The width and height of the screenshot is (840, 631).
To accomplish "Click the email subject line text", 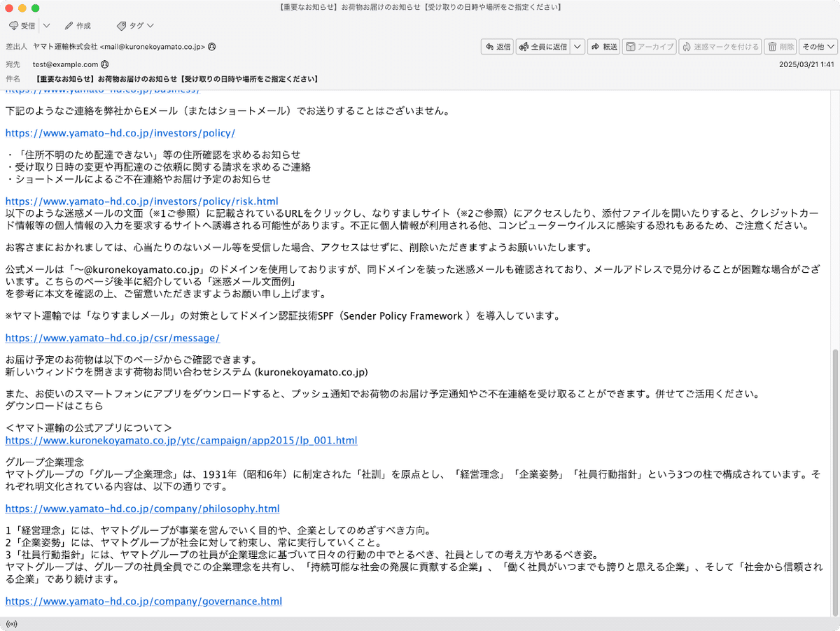I will pos(176,79).
